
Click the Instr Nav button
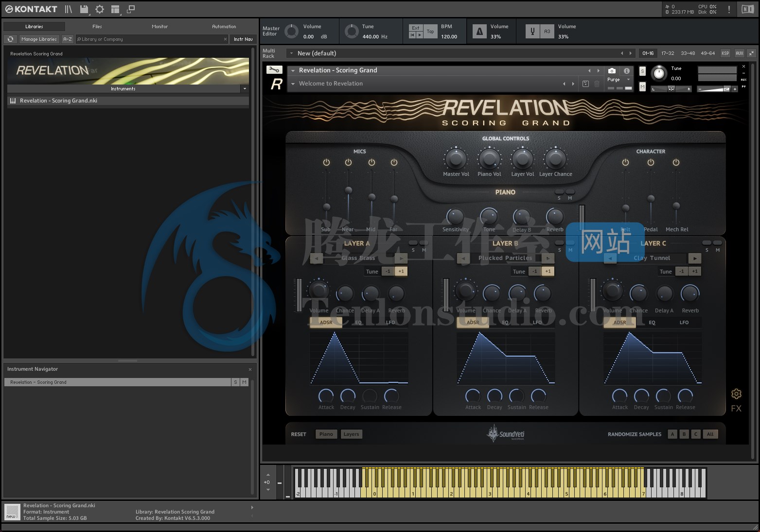click(x=243, y=39)
